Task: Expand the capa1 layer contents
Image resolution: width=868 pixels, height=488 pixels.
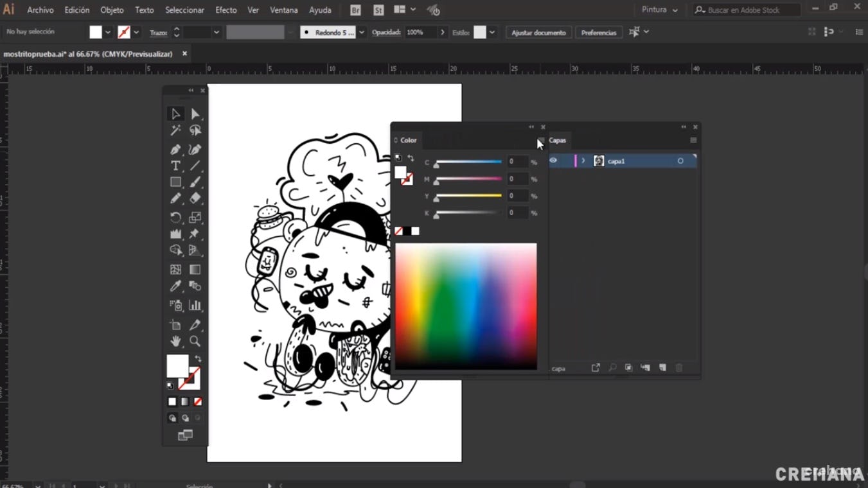Action: click(583, 161)
